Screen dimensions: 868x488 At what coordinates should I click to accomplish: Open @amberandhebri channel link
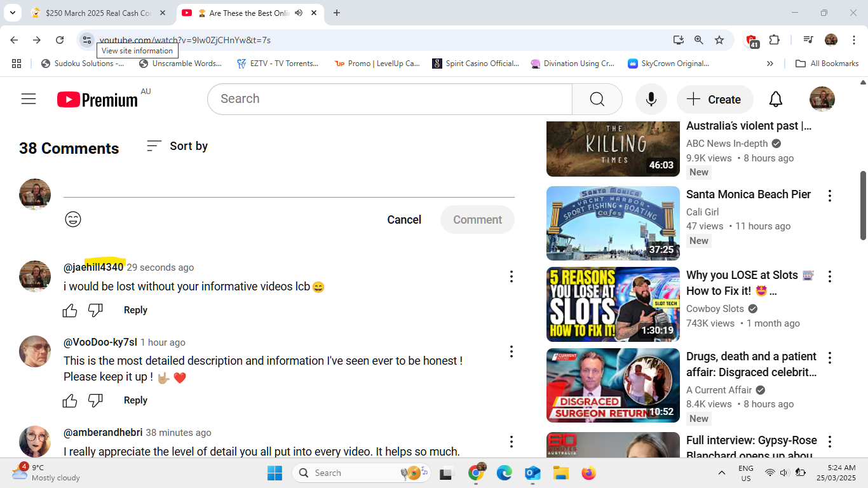103,433
